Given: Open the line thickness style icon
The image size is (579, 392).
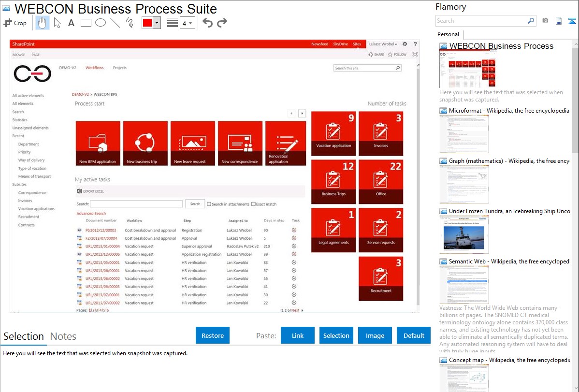Looking at the screenshot, I should point(173,23).
